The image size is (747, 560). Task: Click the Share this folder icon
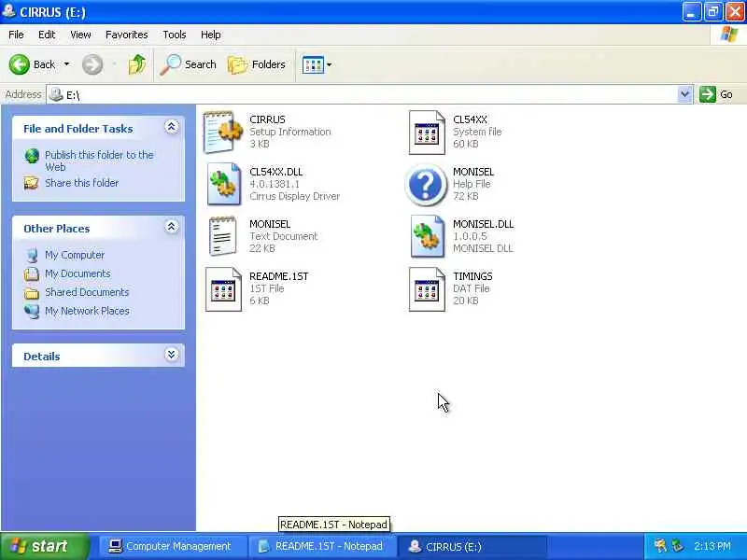pyautogui.click(x=32, y=183)
